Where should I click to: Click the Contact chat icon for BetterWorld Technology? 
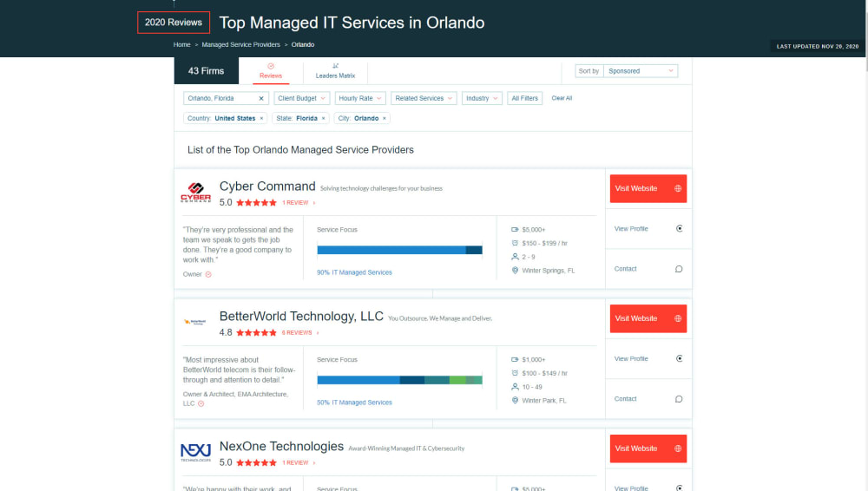(x=679, y=399)
